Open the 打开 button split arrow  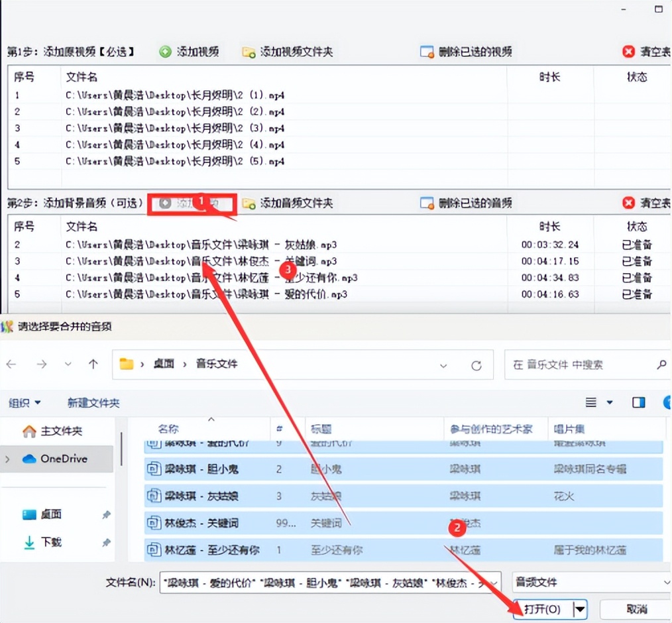click(581, 609)
